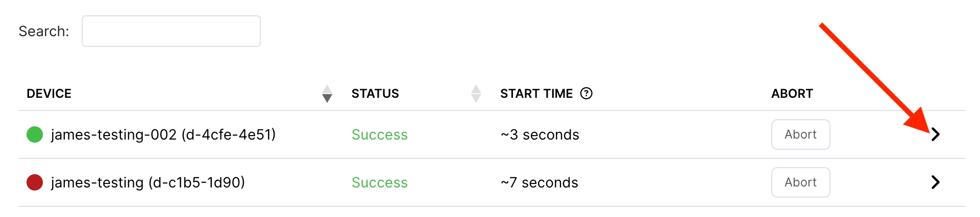
Task: Abort the james-testing-002 deployment
Action: [x=800, y=134]
